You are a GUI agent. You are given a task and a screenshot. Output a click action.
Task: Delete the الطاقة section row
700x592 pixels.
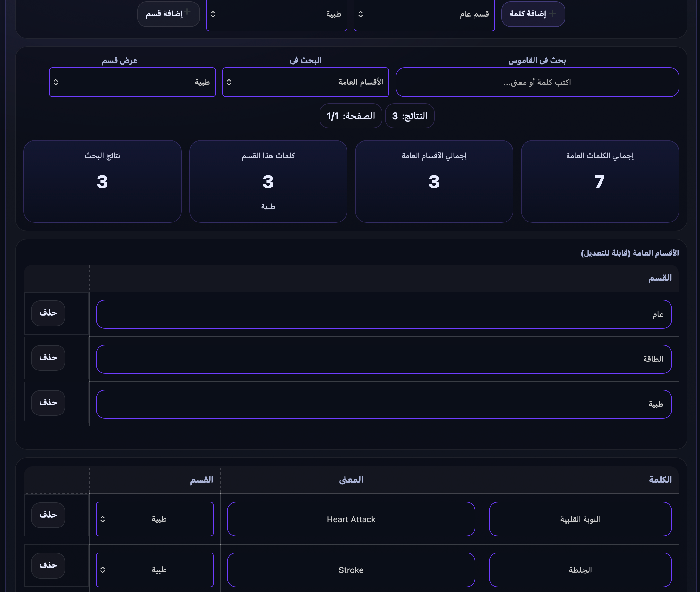[48, 358]
